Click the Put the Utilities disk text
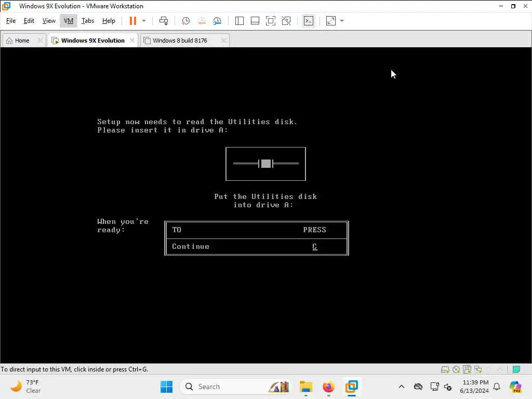The image size is (532, 399). coord(265,201)
